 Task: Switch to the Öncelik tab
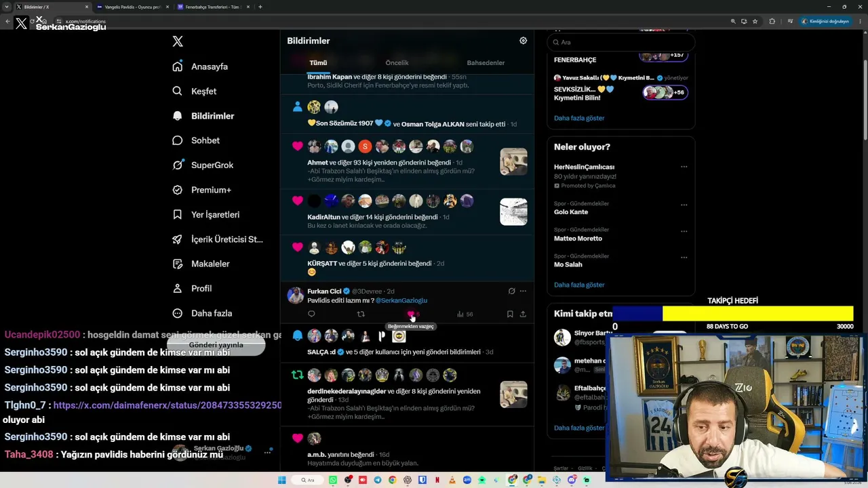coord(397,62)
